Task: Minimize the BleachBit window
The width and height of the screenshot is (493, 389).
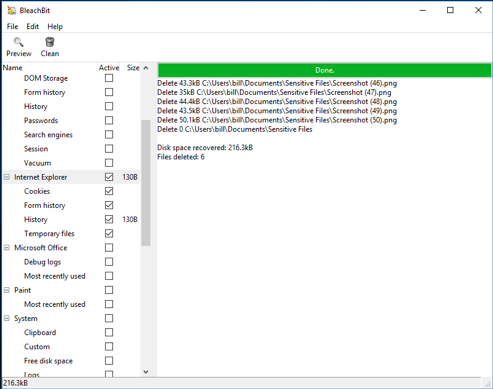Action: [x=423, y=10]
